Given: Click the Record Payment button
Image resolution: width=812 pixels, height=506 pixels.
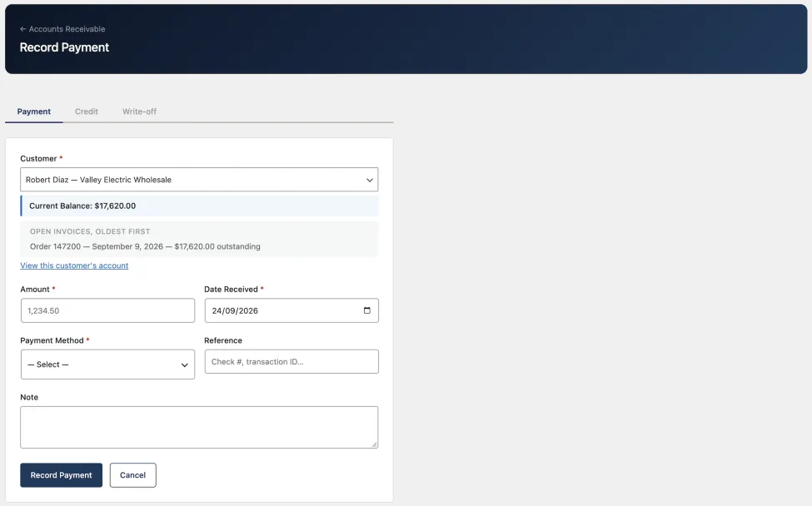Looking at the screenshot, I should click(61, 475).
